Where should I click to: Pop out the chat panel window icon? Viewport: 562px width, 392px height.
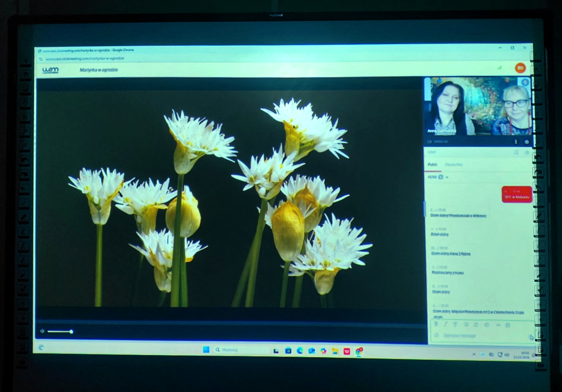(516, 152)
